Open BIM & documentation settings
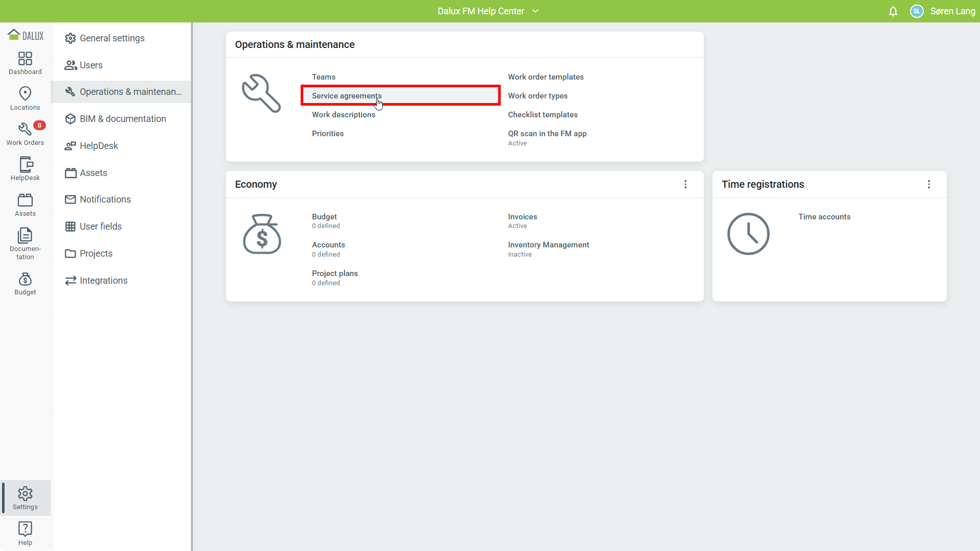 pos(121,119)
